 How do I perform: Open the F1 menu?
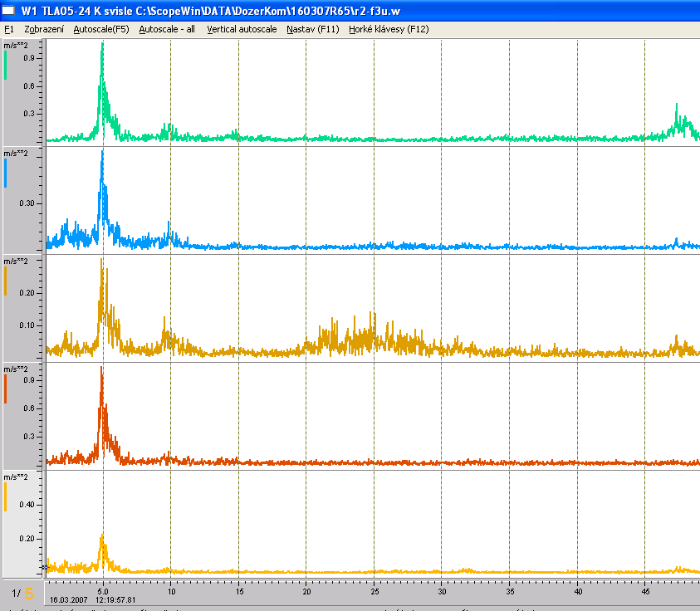tap(9, 29)
